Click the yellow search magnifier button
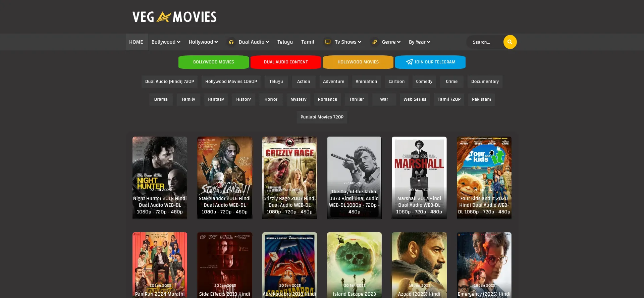 pyautogui.click(x=510, y=42)
